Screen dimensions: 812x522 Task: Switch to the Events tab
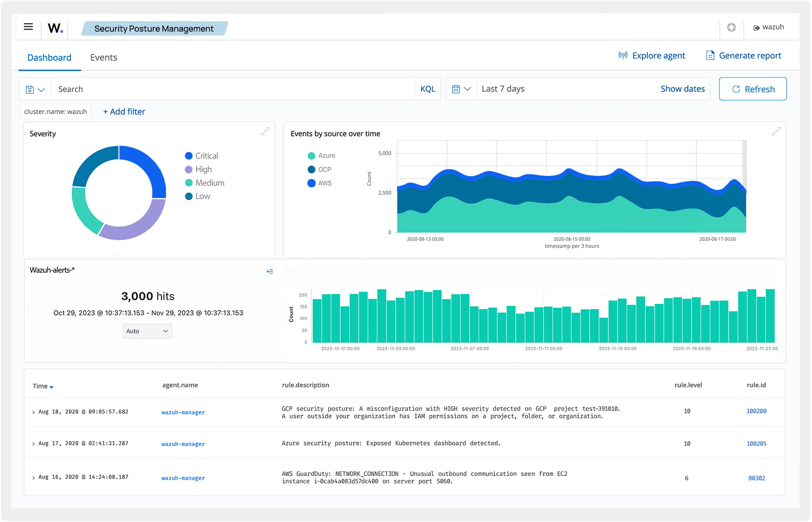click(103, 58)
